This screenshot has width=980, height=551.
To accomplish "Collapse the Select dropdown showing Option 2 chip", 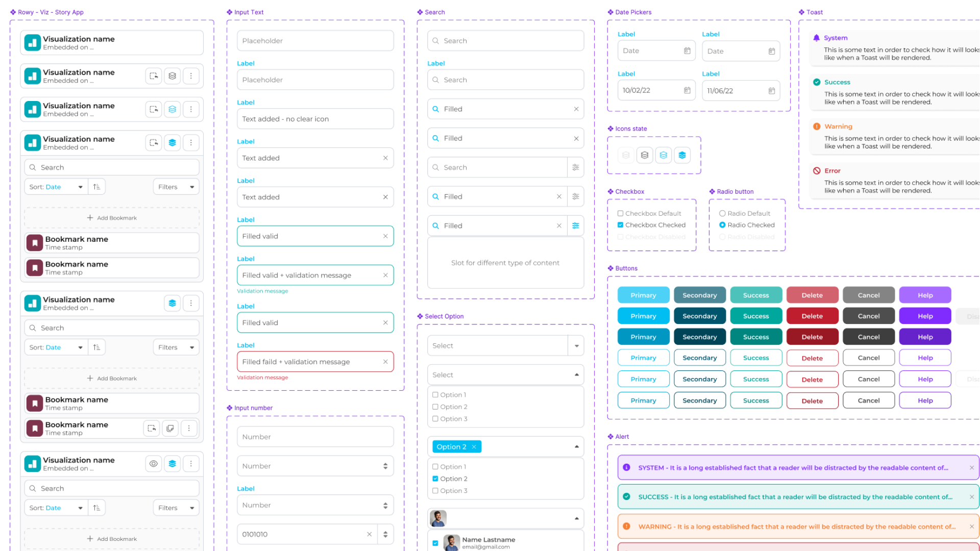I will pos(576,446).
